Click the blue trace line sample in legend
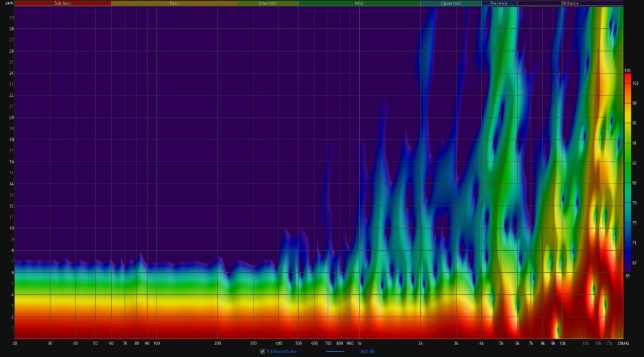 coord(335,352)
